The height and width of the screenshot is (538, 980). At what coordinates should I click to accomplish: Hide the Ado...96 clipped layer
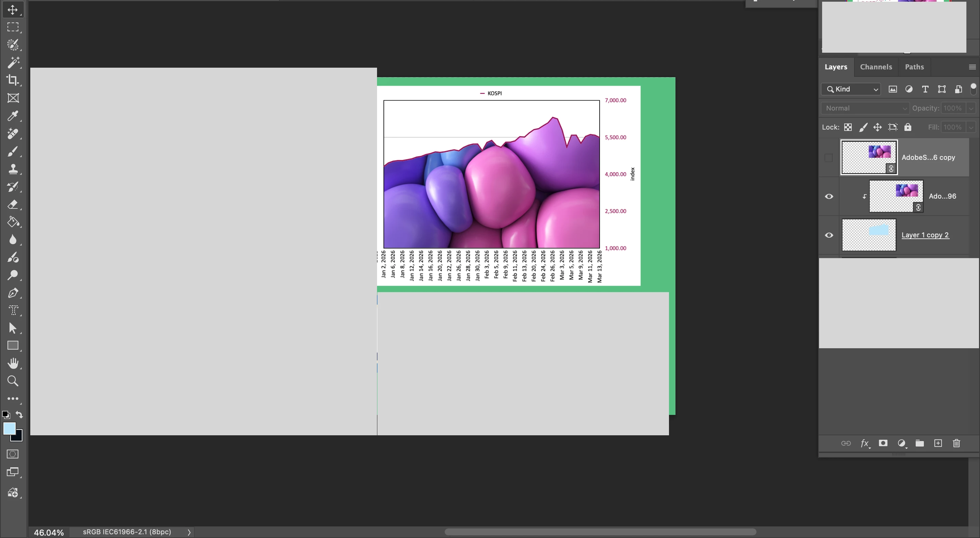829,196
